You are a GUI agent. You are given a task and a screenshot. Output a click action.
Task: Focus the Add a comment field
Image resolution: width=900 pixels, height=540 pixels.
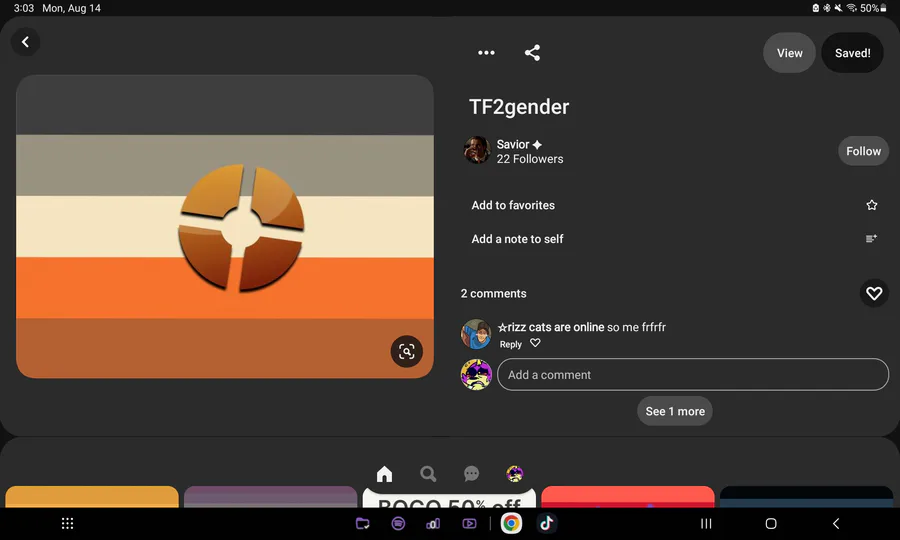coord(693,375)
